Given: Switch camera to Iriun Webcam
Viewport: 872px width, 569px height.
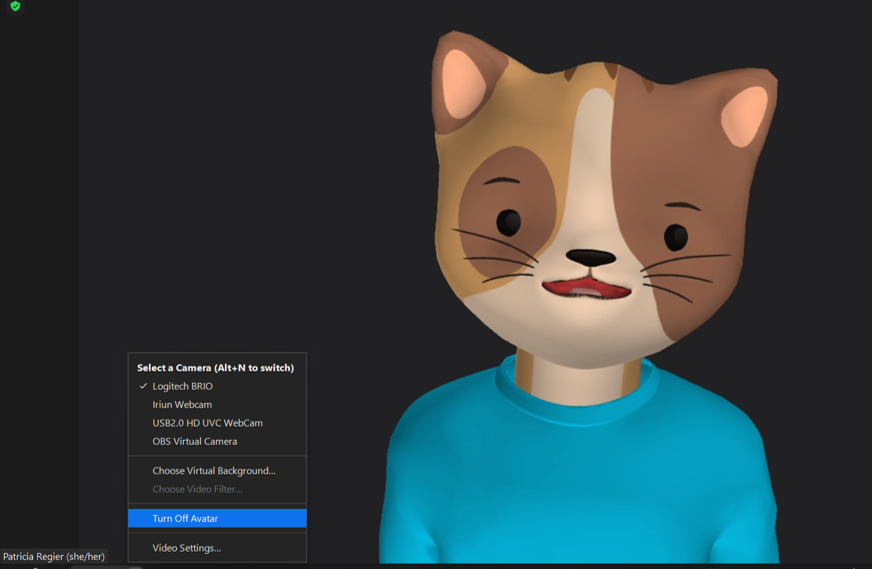Looking at the screenshot, I should (x=182, y=405).
